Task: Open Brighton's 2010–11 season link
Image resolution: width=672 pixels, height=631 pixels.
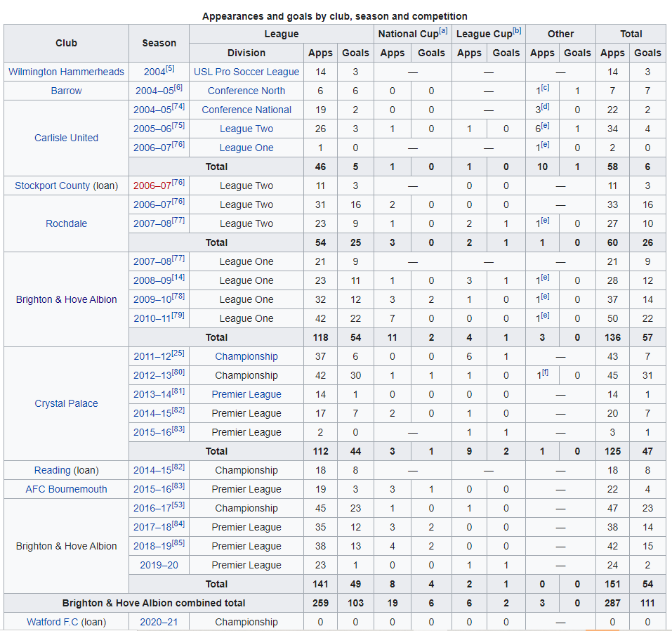Action: 152,318
